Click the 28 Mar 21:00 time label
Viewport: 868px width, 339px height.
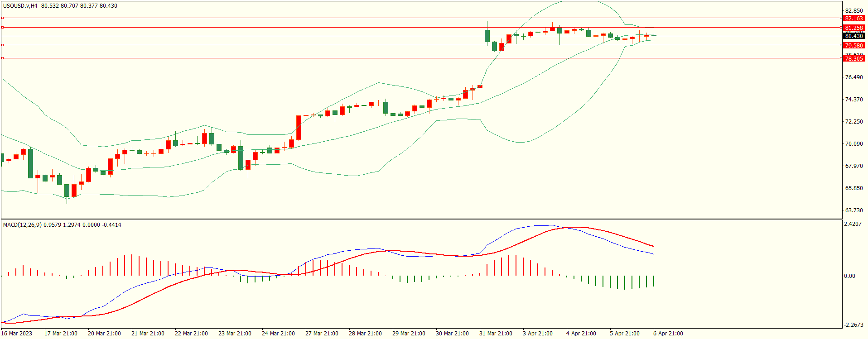(365, 334)
